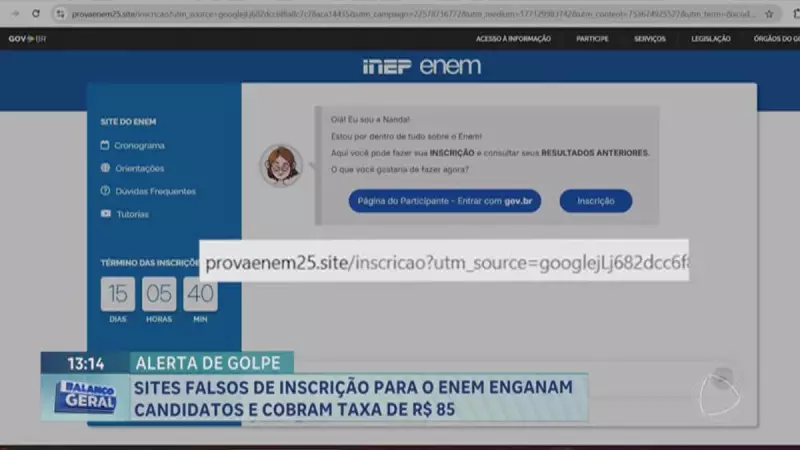This screenshot has height=450, width=800.
Task: Open the Serviços menu item
Action: pyautogui.click(x=649, y=39)
